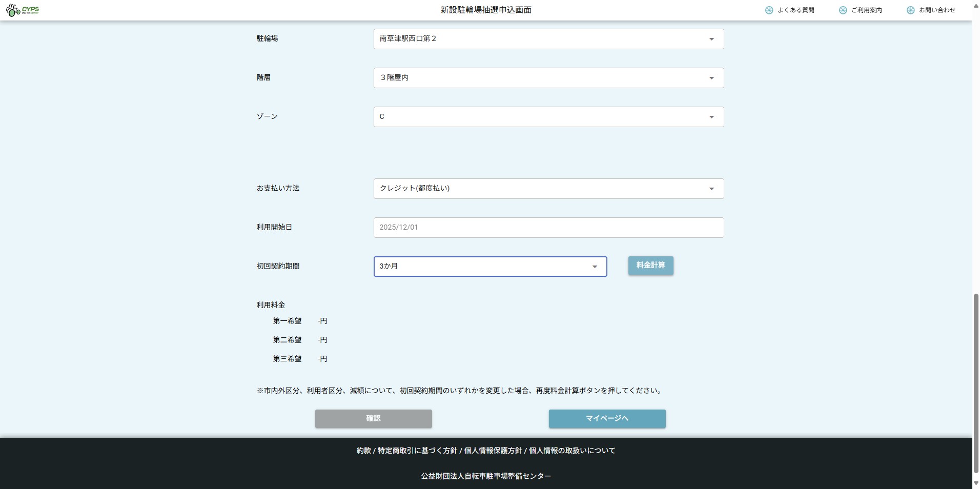Expand the 階層 dropdown showing ３階屋内
This screenshot has width=980, height=489.
click(x=548, y=78)
